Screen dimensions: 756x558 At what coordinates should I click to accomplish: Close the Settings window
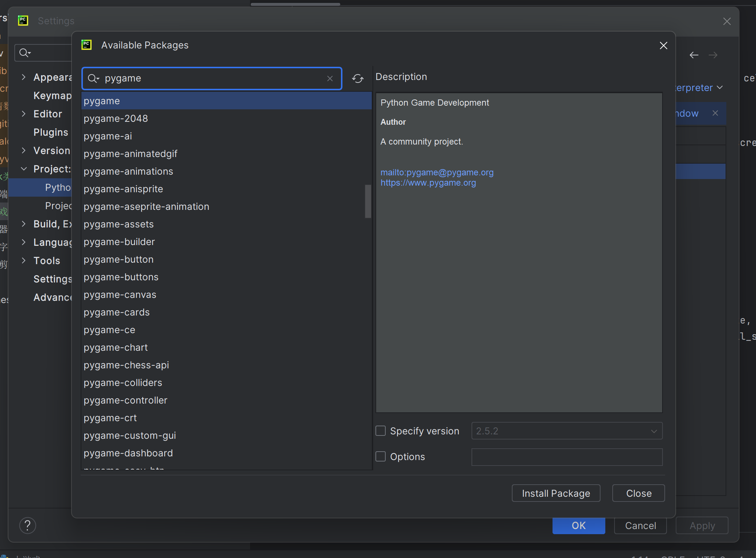point(727,21)
